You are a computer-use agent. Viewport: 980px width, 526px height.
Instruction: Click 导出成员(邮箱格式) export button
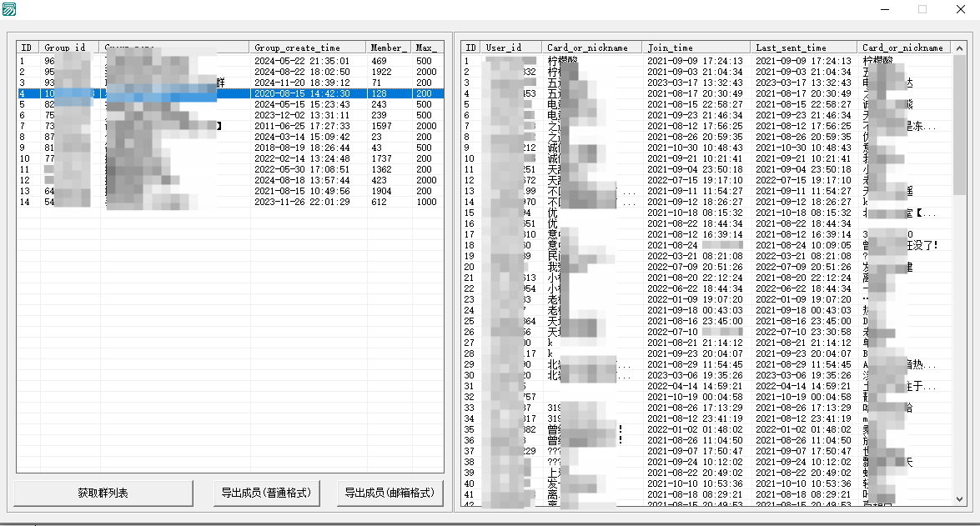pos(389,493)
